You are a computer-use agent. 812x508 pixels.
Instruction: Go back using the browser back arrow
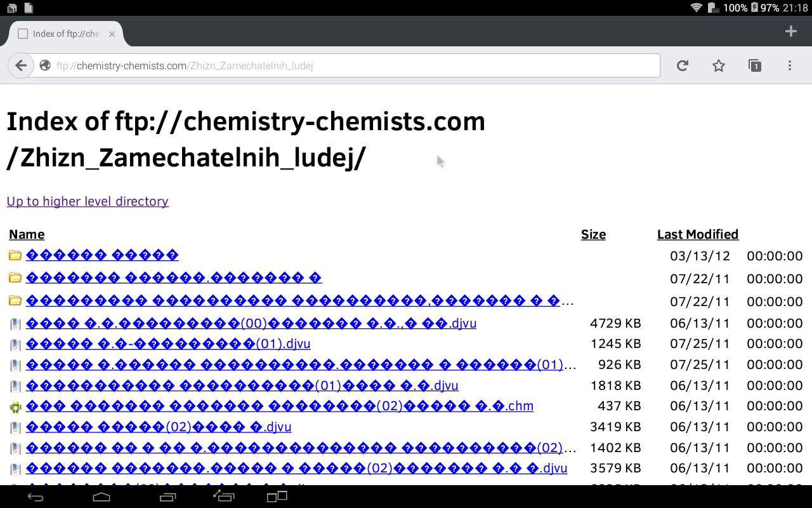[21, 65]
